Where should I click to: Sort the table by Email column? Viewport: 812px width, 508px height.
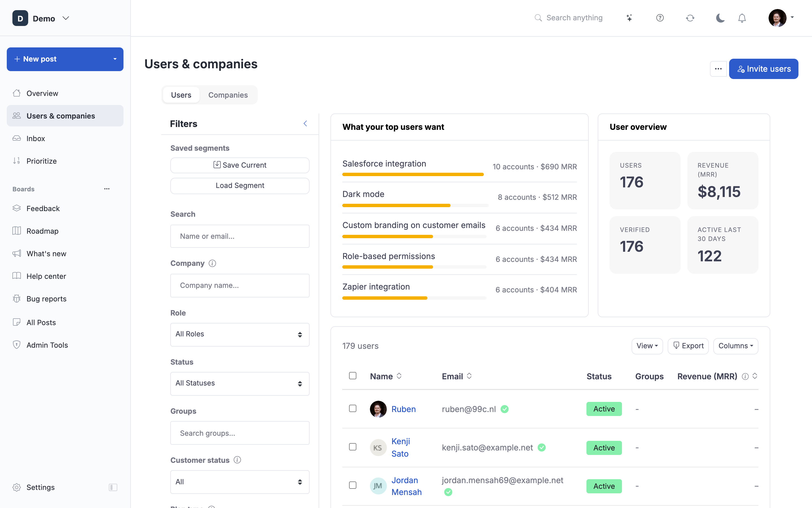[469, 376]
